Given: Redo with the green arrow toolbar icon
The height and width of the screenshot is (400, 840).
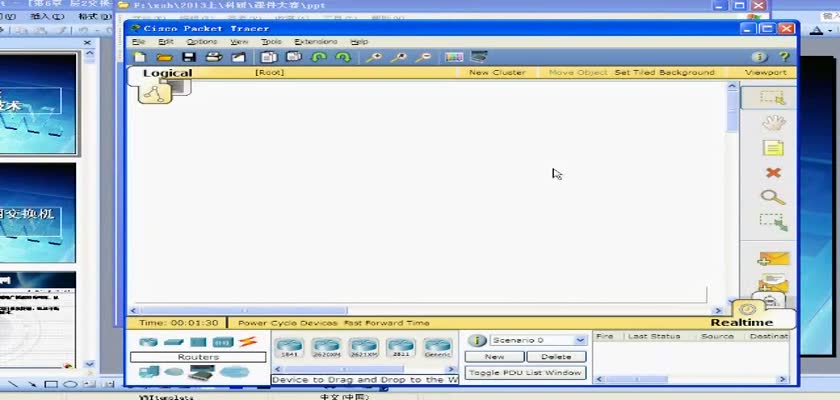Looking at the screenshot, I should pos(343,57).
